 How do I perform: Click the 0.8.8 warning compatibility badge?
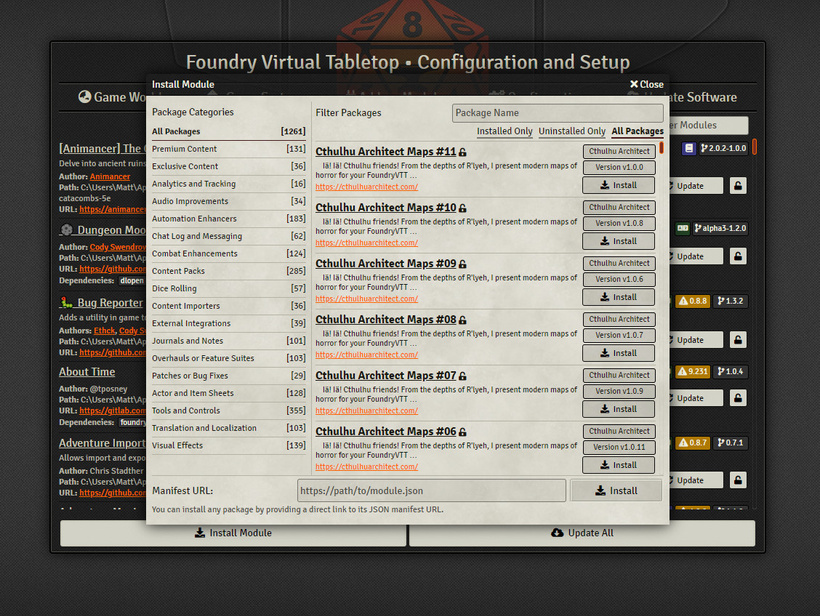pos(693,301)
